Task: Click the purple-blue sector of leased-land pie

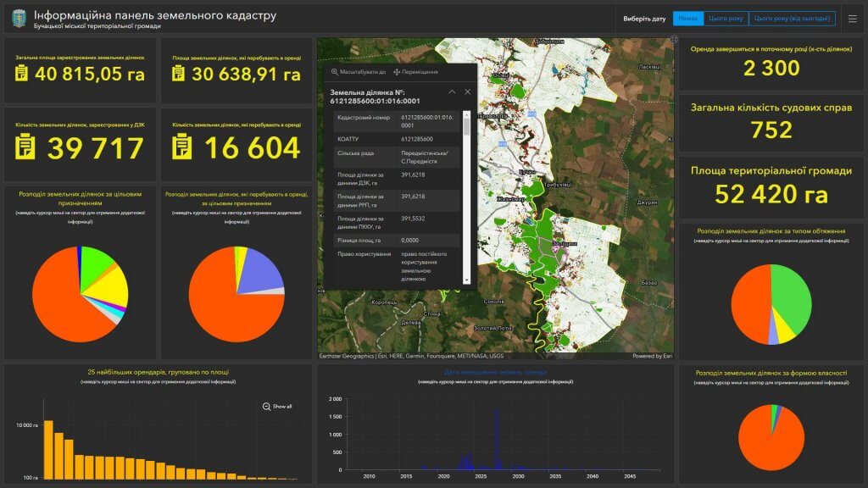Action: [x=260, y=270]
